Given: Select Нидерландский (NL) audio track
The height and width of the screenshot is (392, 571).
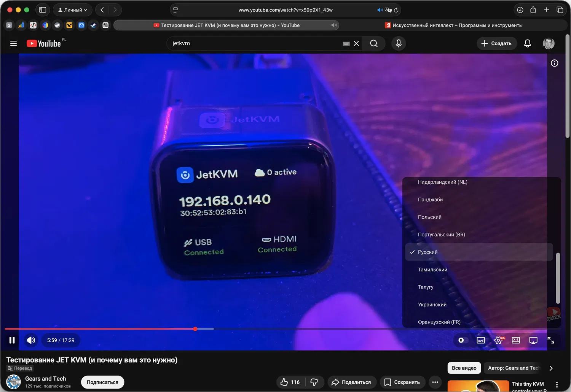Looking at the screenshot, I should pyautogui.click(x=479, y=182).
